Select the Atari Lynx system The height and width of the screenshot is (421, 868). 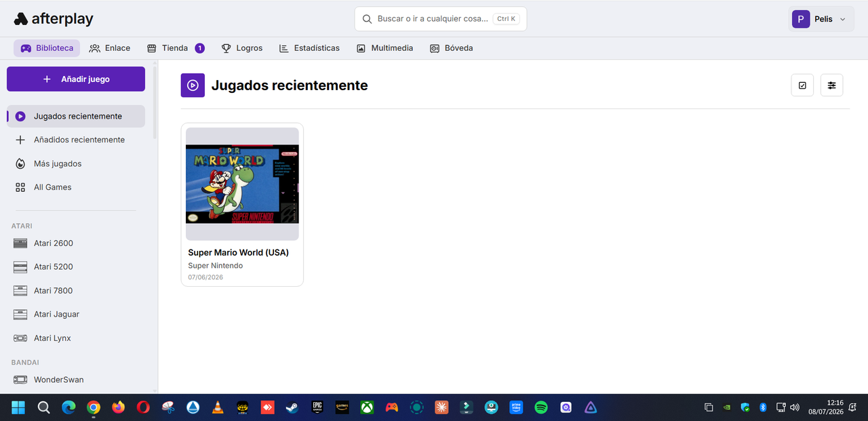point(76,338)
